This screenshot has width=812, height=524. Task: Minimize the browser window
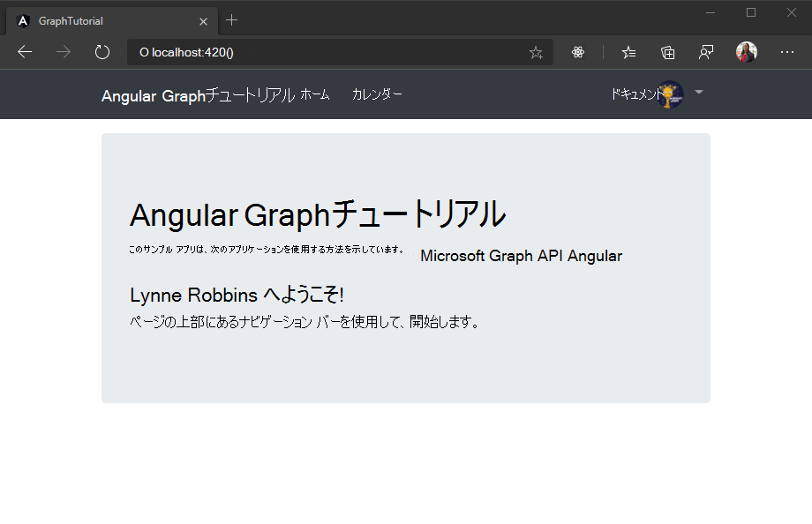pyautogui.click(x=710, y=12)
